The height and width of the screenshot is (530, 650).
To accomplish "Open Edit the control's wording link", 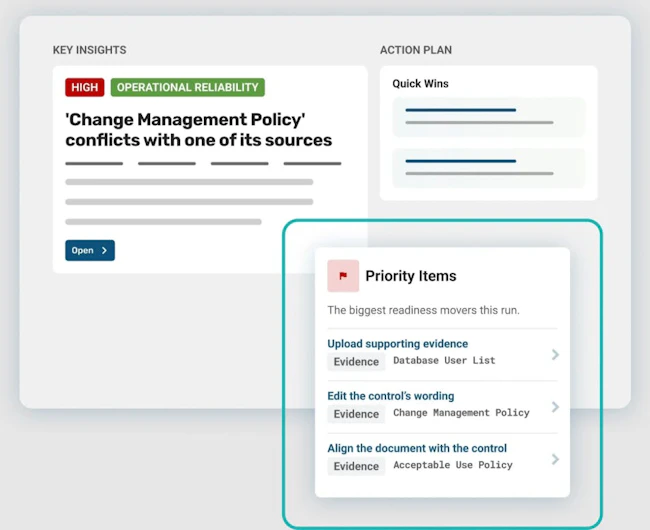I will pos(390,396).
